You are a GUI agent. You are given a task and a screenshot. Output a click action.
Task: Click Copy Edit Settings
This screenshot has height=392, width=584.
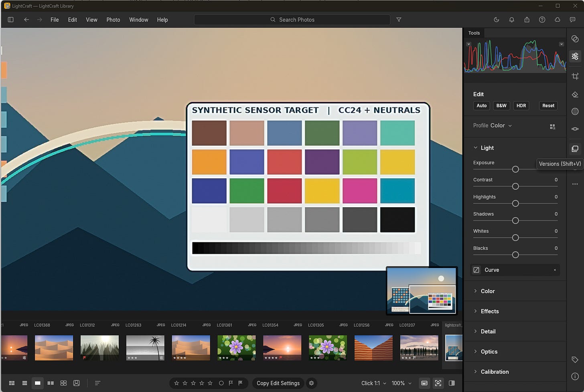coord(278,383)
